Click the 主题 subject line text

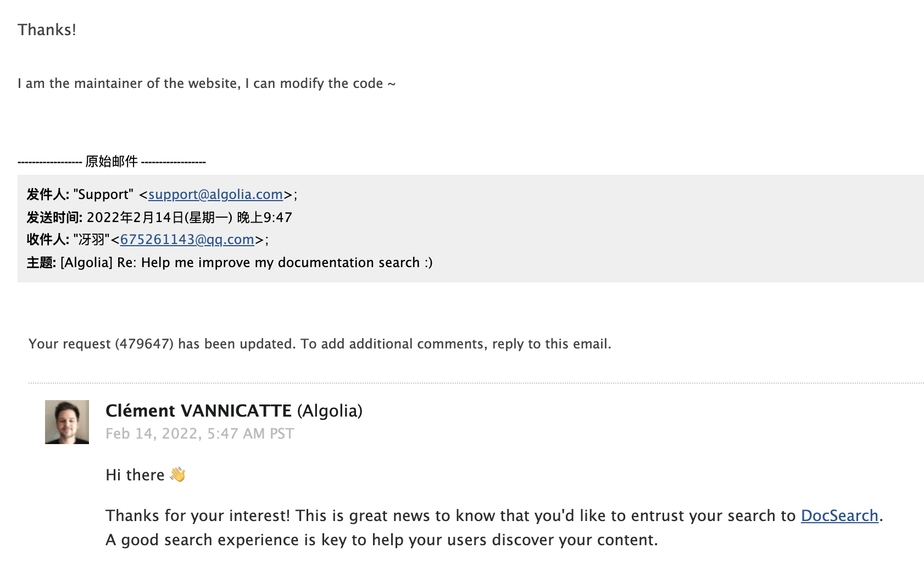(230, 263)
